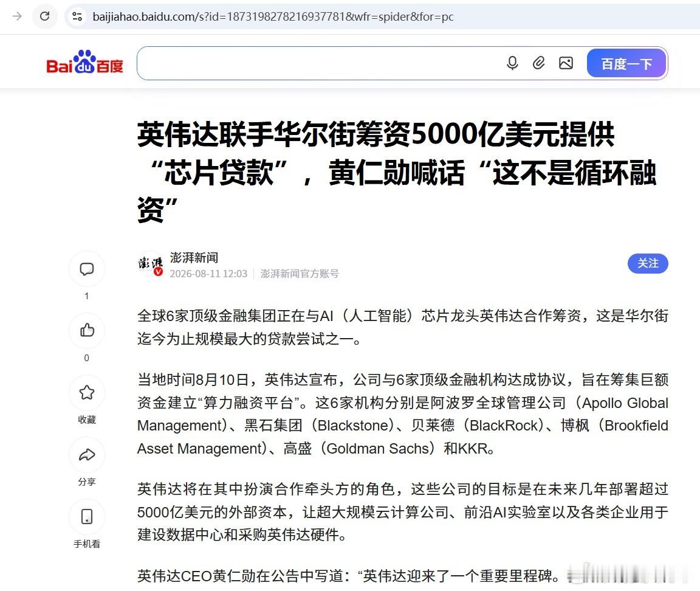Click the like count 0
This screenshot has width=700, height=591.
(87, 358)
